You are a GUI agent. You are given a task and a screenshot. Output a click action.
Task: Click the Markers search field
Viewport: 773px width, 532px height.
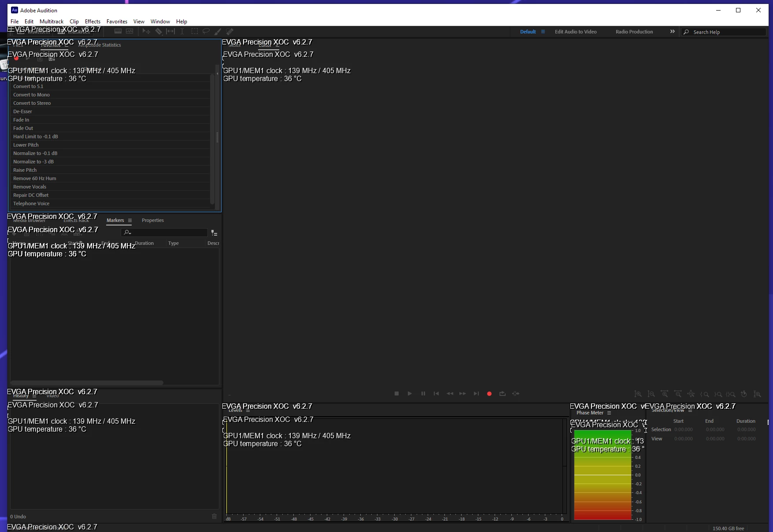(164, 232)
